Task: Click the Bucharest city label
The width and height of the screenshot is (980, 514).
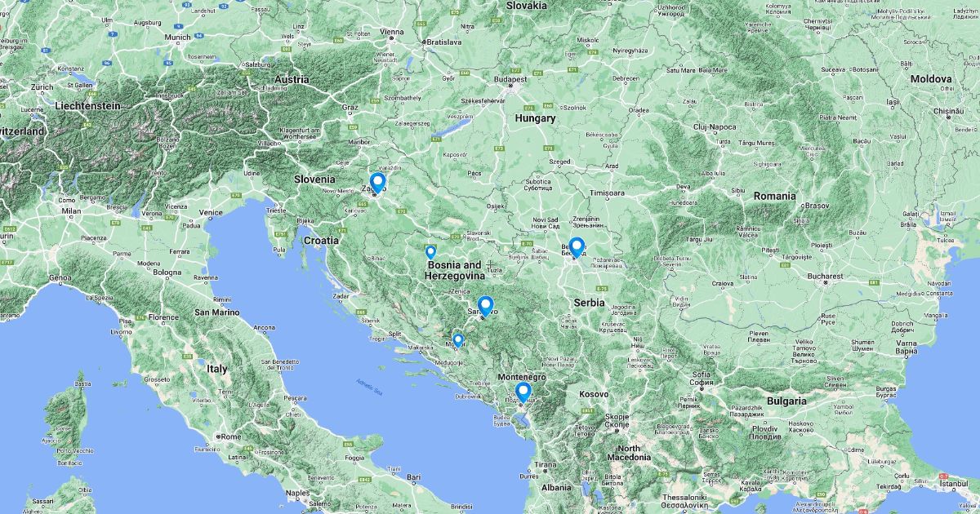Action: coord(826,276)
